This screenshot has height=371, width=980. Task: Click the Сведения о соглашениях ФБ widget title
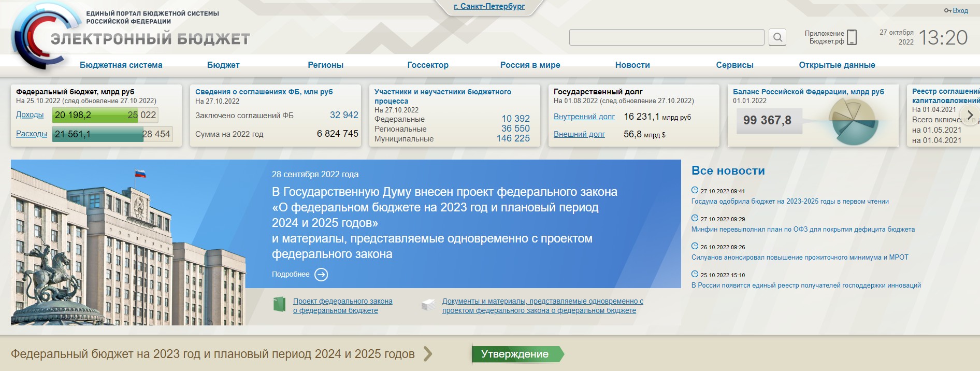pos(264,92)
